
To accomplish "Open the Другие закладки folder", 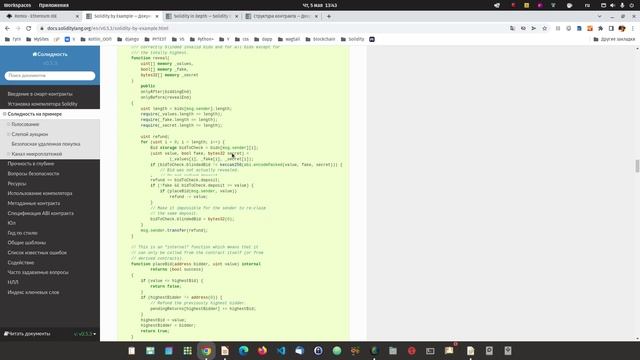I will (614, 39).
